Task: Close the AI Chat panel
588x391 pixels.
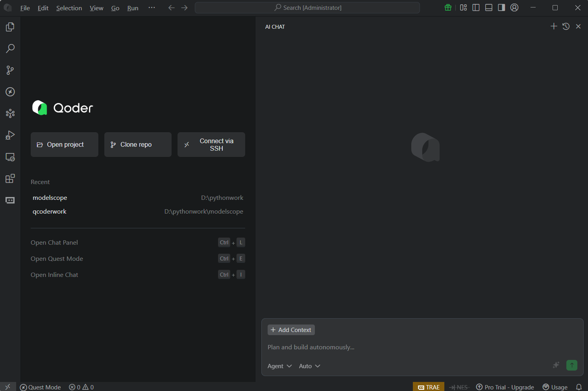Action: coord(578,26)
